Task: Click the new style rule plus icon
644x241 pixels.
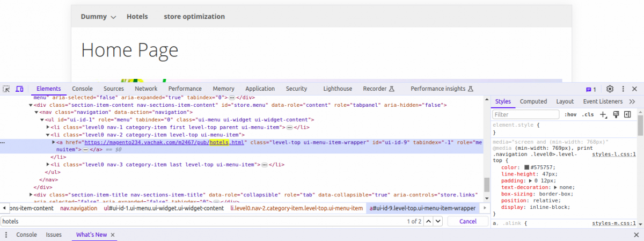Action: 603,114
